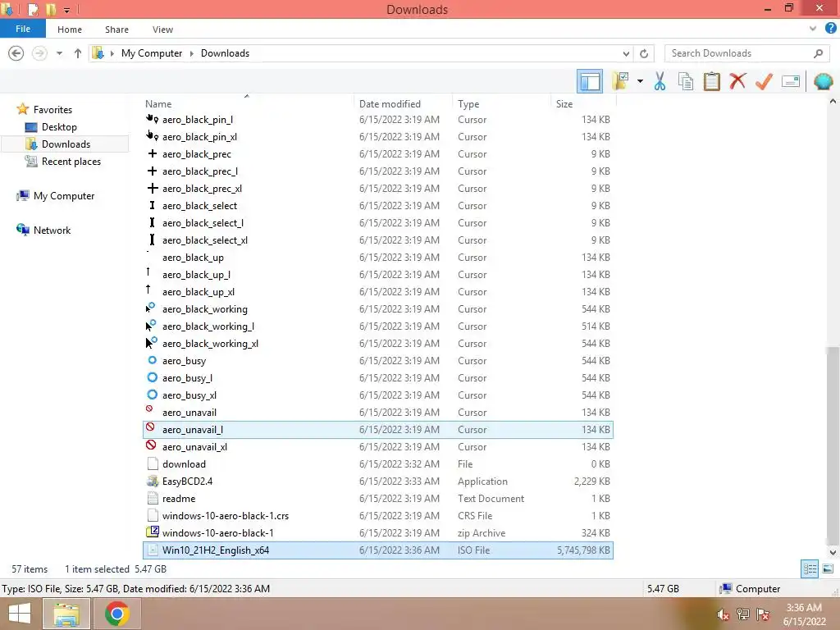Image resolution: width=840 pixels, height=630 pixels.
Task: Open the Windows Start button
Action: coord(20,614)
